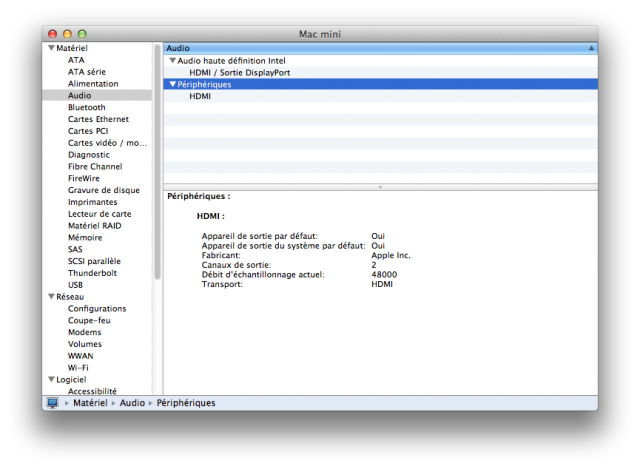
Task: Collapse the Logiciel section triangle
Action: pos(51,379)
